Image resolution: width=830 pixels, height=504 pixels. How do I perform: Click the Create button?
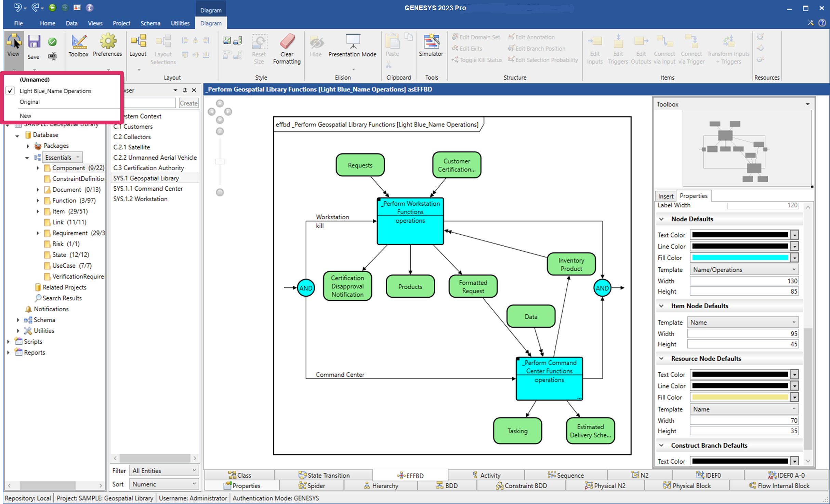[x=189, y=103]
